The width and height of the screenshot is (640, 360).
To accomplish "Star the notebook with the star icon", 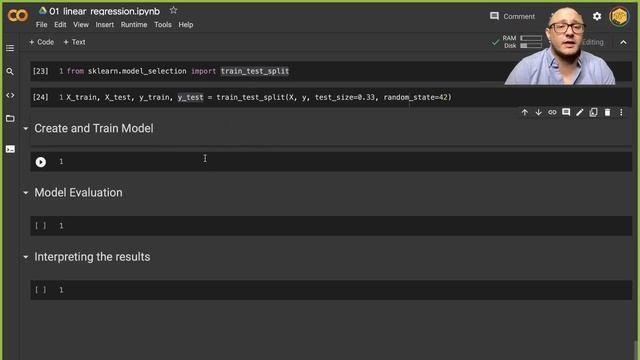I will 173,11.
